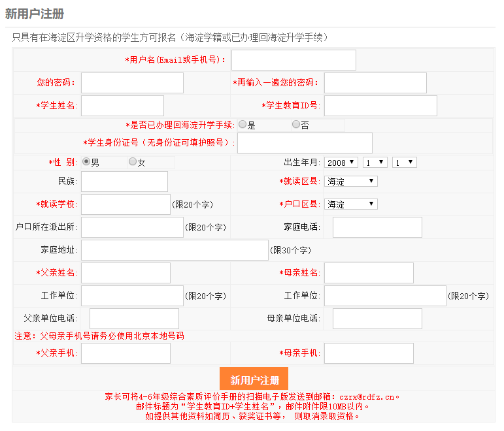This screenshot has width=504, height=431.
Task: Expand the 就读区县 dropdown
Action: 350,182
